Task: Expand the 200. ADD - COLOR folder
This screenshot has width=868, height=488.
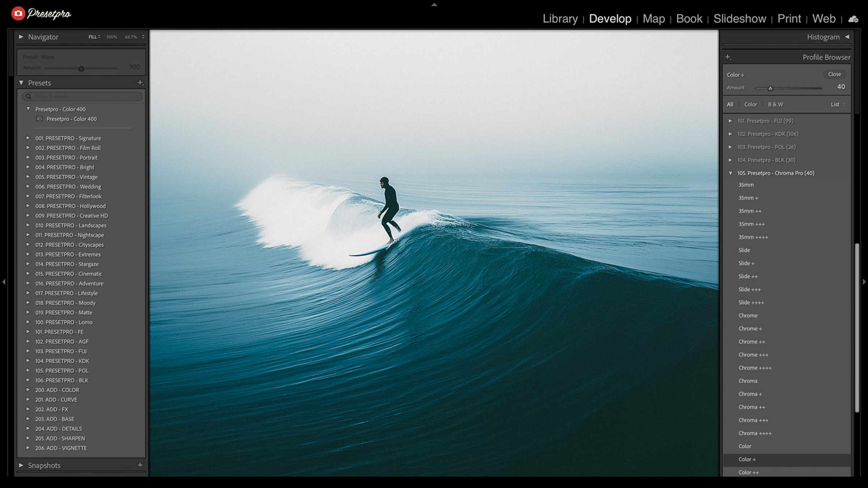Action: coord(28,390)
